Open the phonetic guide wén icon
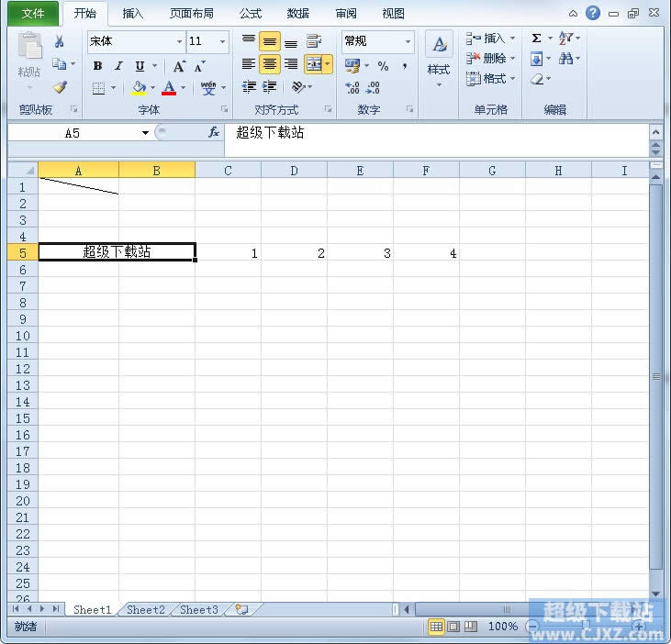 click(208, 88)
